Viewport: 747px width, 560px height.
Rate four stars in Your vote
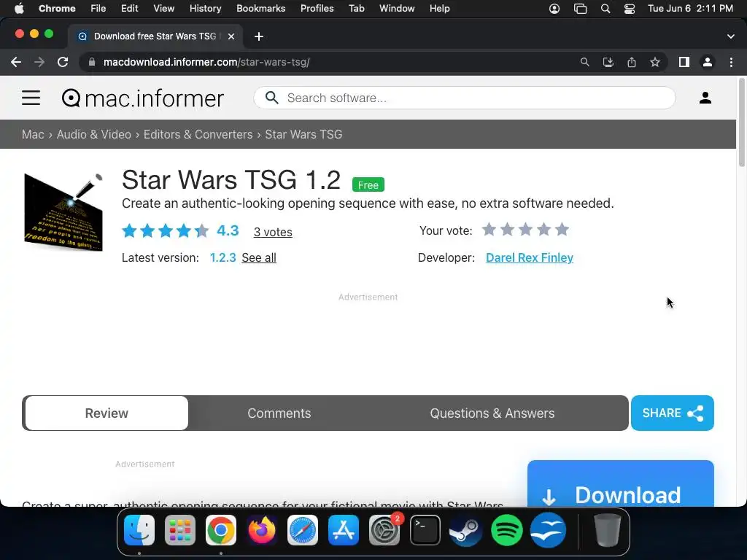coord(543,230)
